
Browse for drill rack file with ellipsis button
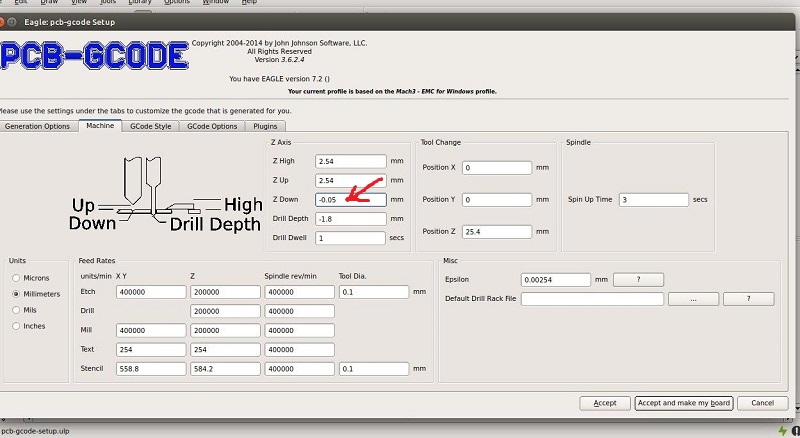tap(693, 299)
